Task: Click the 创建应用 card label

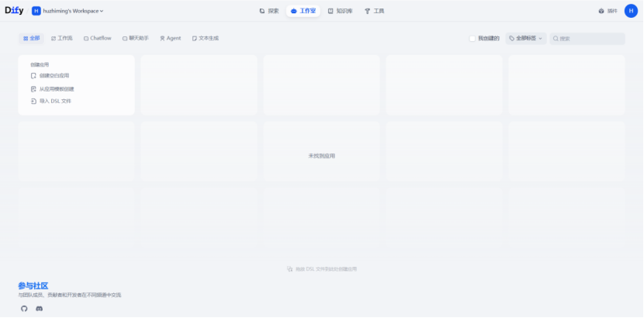Action: [x=40, y=64]
